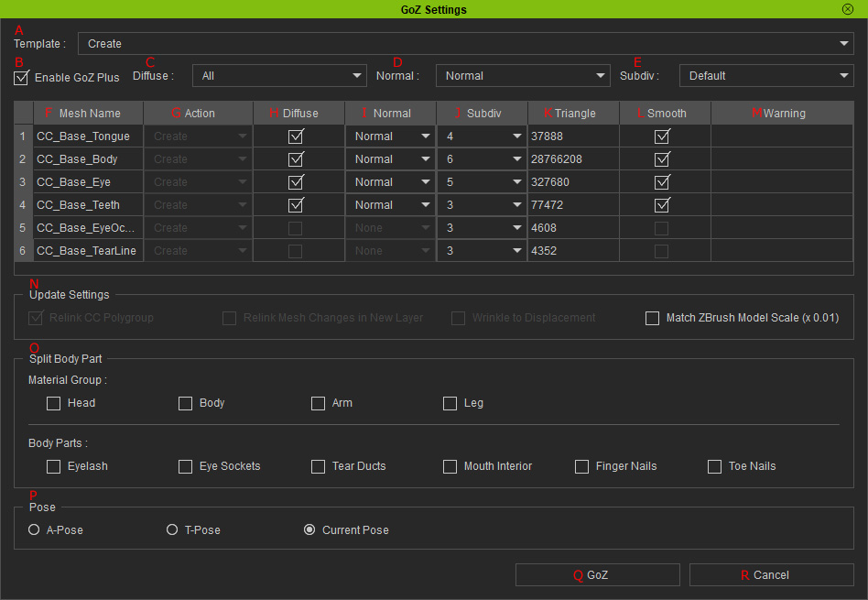Image resolution: width=868 pixels, height=600 pixels.
Task: Select the A-Pose radio button
Action: point(34,529)
